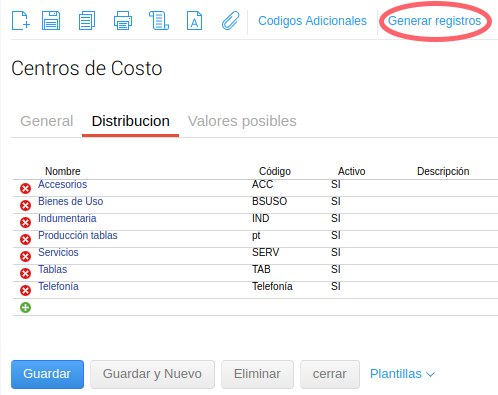Click the page with letter A icon
The height and width of the screenshot is (395, 498).
pyautogui.click(x=194, y=21)
